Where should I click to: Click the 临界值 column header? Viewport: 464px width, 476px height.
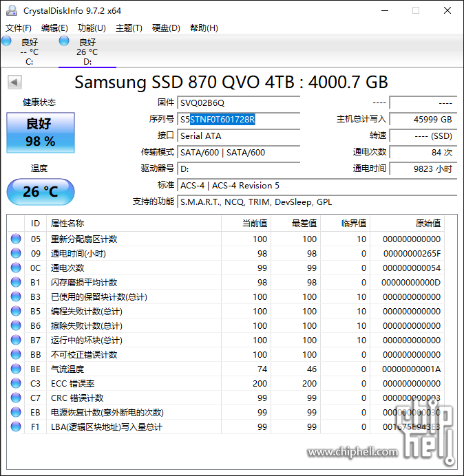345,224
